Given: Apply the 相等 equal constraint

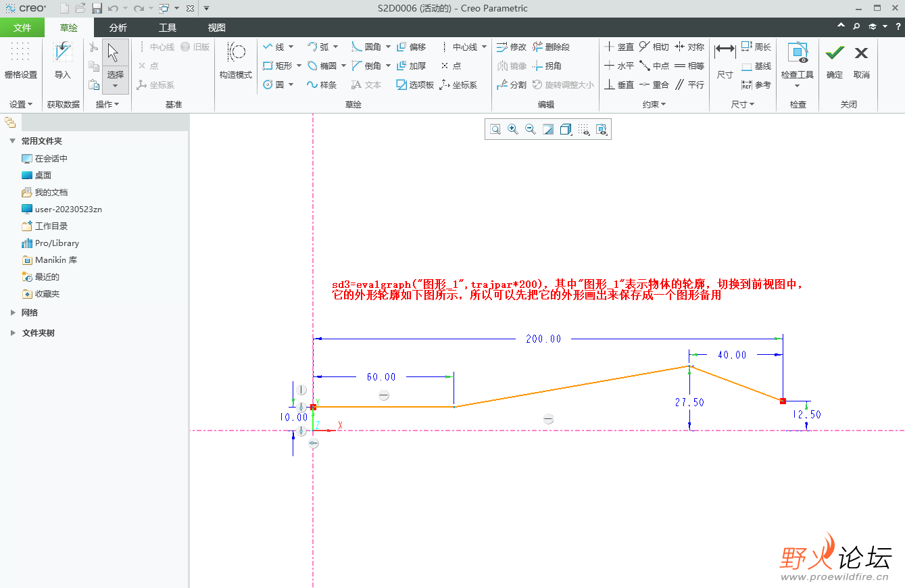Looking at the screenshot, I should [689, 66].
